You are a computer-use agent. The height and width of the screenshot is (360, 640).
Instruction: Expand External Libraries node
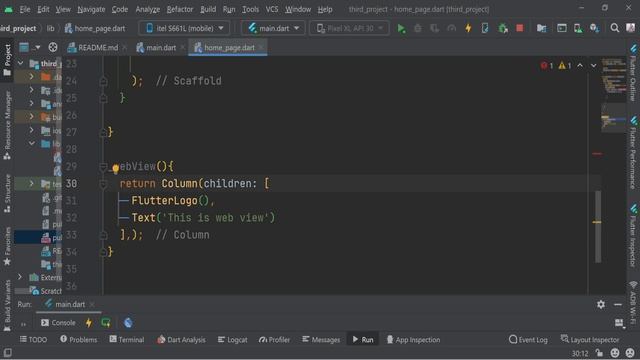coord(20,277)
